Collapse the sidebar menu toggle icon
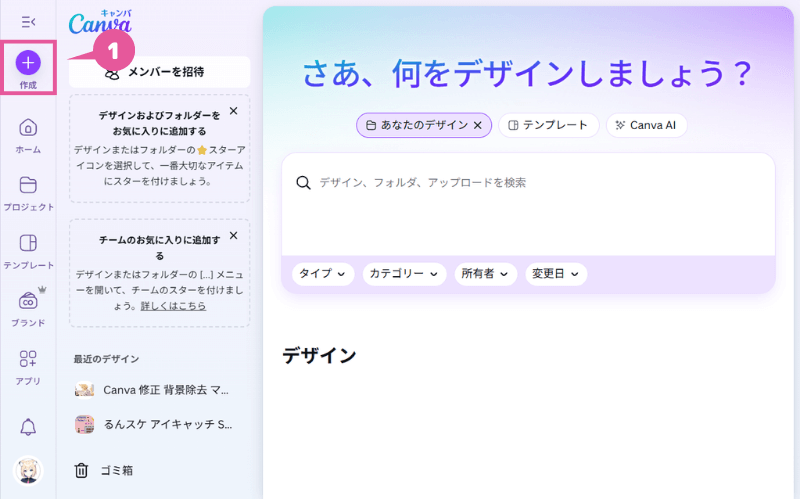This screenshot has height=500, width=800. tap(28, 21)
